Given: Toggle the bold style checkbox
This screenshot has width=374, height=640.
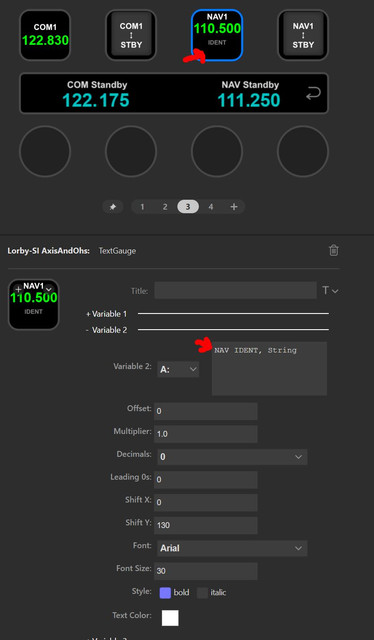Looking at the screenshot, I should tap(165, 593).
